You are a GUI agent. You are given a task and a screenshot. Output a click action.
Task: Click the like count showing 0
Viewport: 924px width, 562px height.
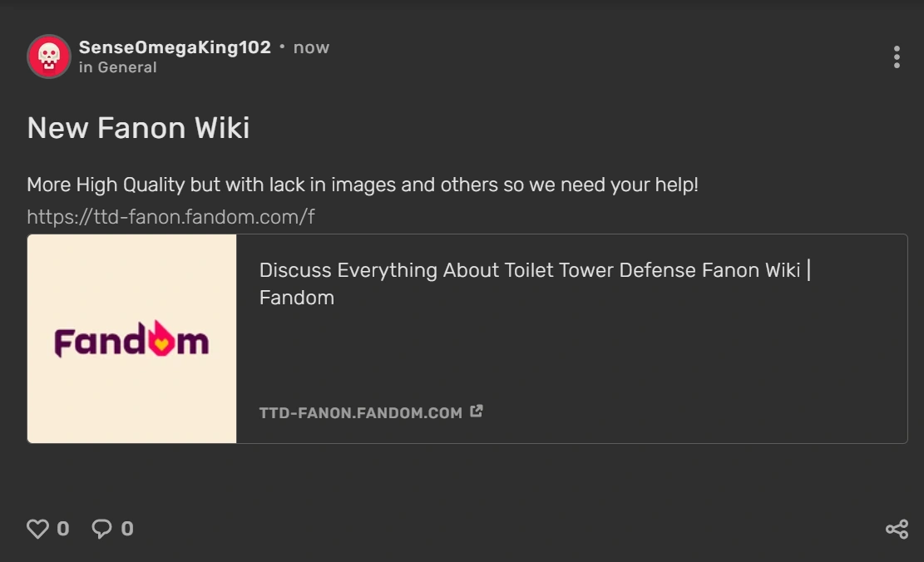(63, 528)
